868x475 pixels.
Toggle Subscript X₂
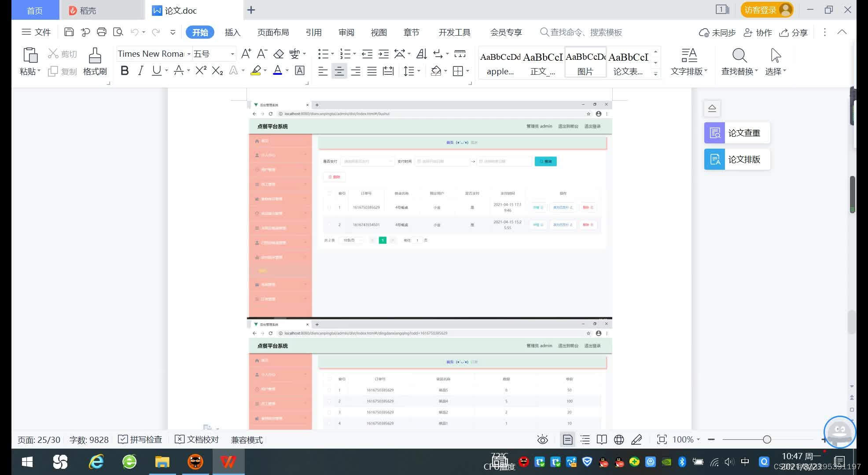[217, 70]
